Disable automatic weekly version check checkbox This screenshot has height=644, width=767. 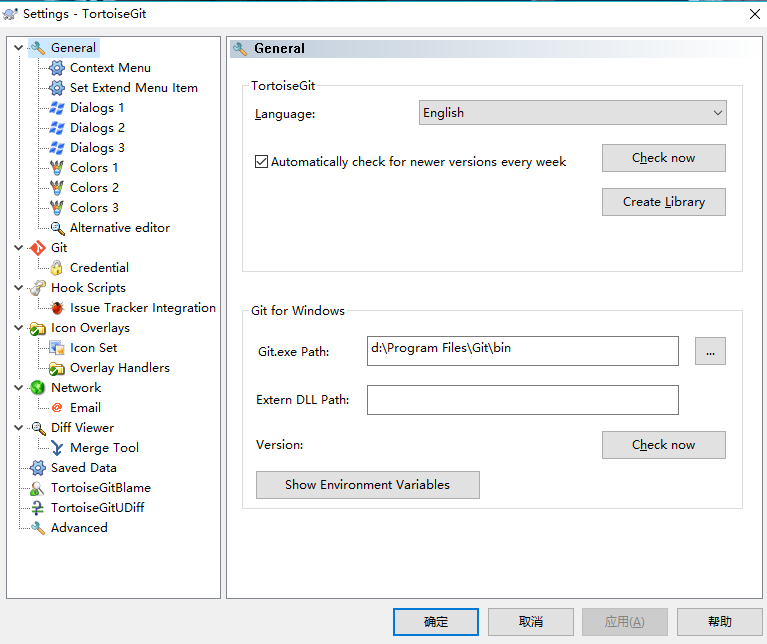(262, 162)
